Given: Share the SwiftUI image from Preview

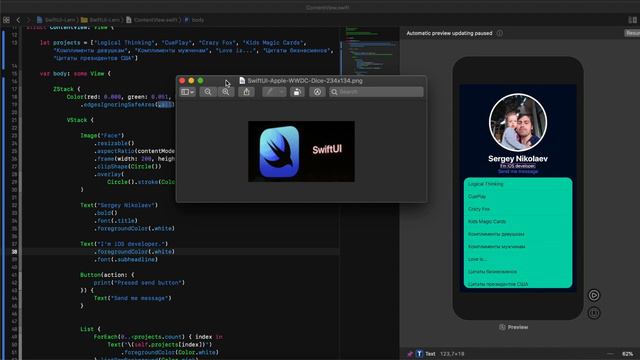Looking at the screenshot, I should click(247, 92).
